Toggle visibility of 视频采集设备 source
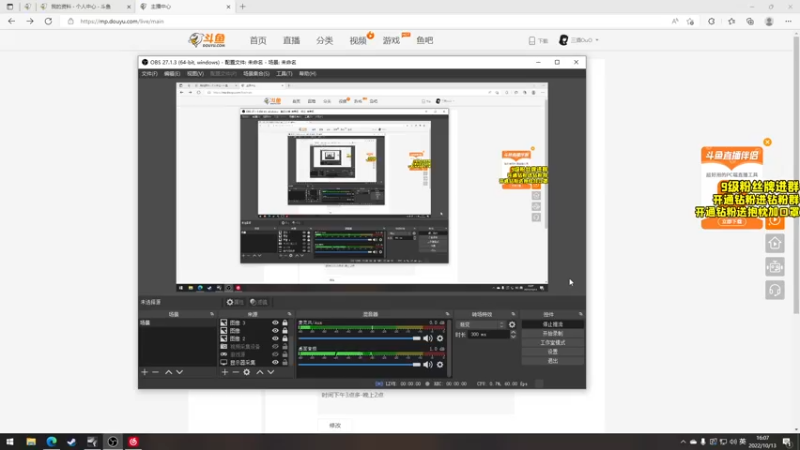800x450 pixels. [x=275, y=346]
